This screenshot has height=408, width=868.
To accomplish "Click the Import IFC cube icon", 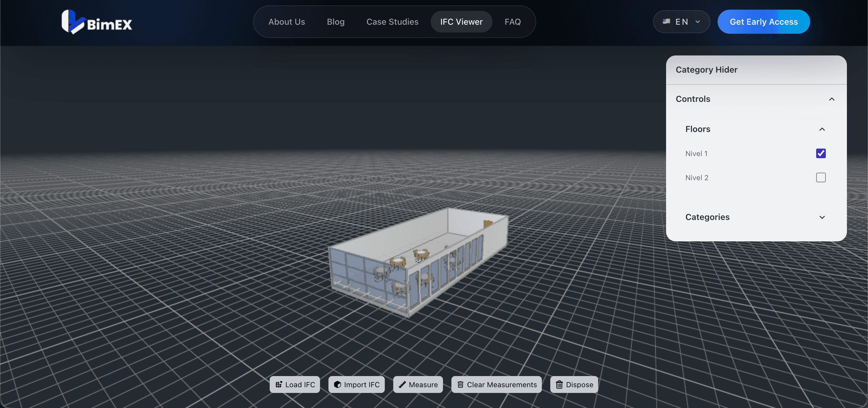I will (337, 384).
